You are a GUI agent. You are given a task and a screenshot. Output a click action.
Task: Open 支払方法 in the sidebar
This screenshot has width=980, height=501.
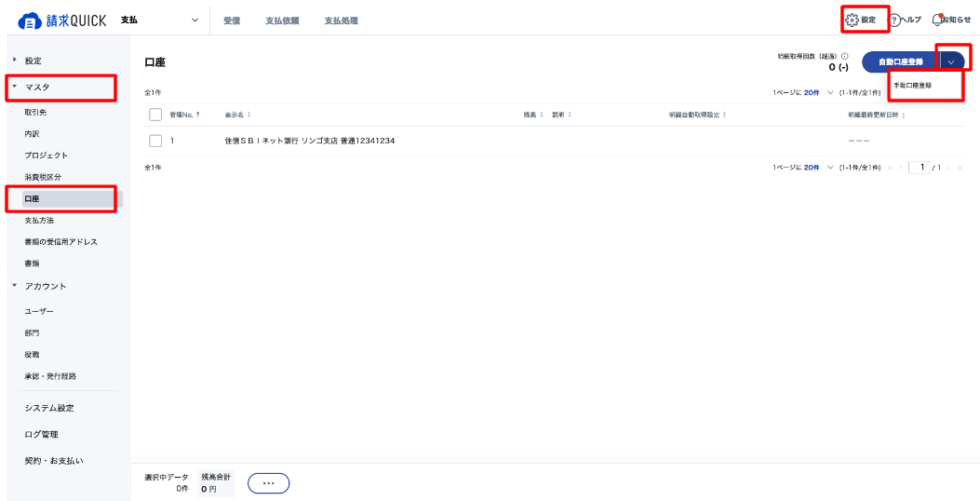click(39, 220)
